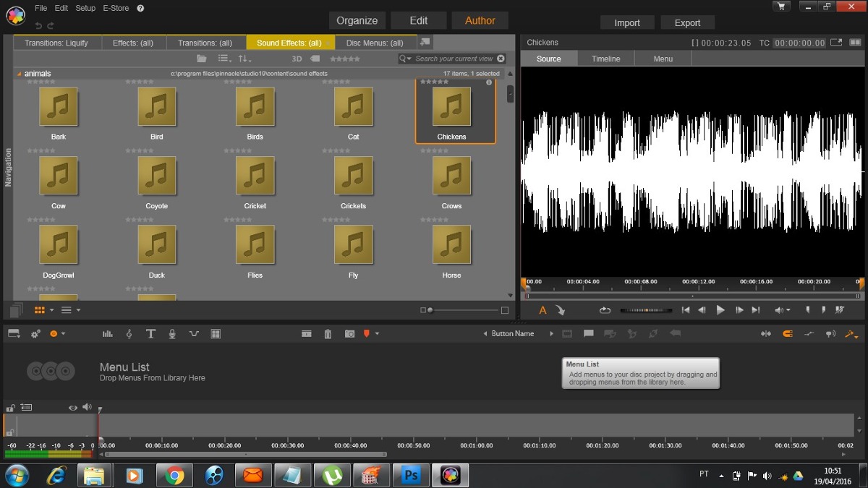The height and width of the screenshot is (488, 868).
Task: Click the trash delete icon in toolbar
Action: [328, 333]
